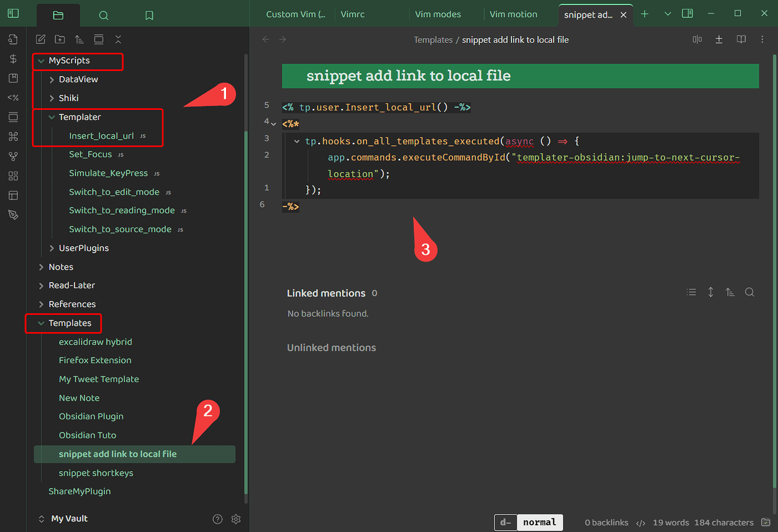Screen dimensions: 778x532
Task: Open the command palette icon in the ribbon
Action: coord(13,136)
